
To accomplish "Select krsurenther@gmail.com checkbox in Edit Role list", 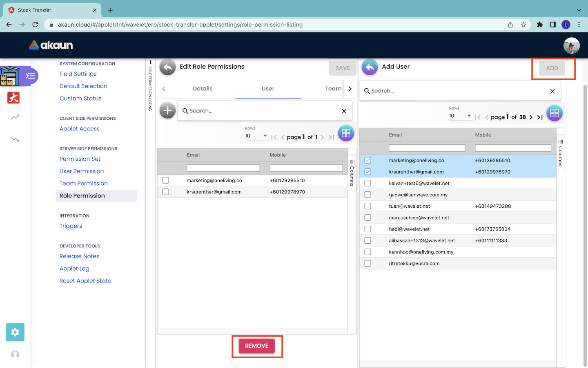I will click(166, 192).
